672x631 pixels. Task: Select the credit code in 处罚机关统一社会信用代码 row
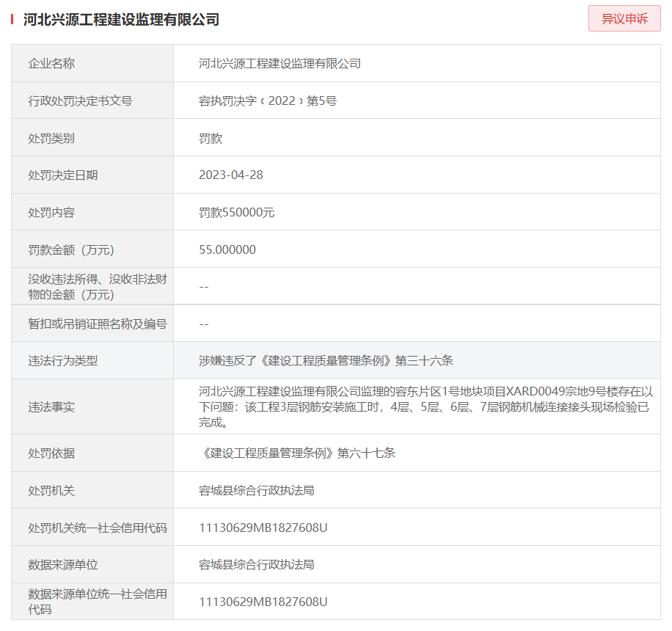263,528
